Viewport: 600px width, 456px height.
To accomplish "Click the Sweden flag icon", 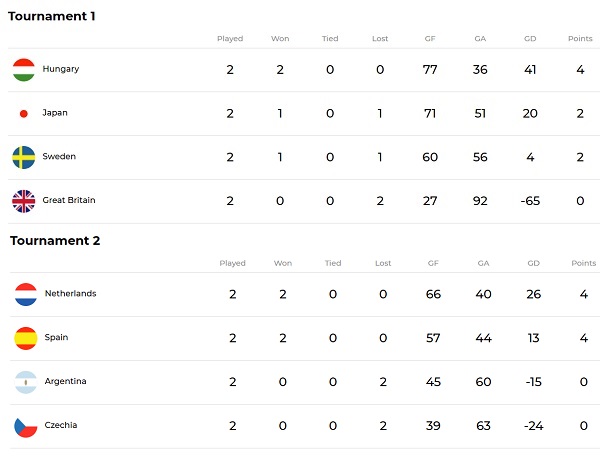I will (24, 157).
